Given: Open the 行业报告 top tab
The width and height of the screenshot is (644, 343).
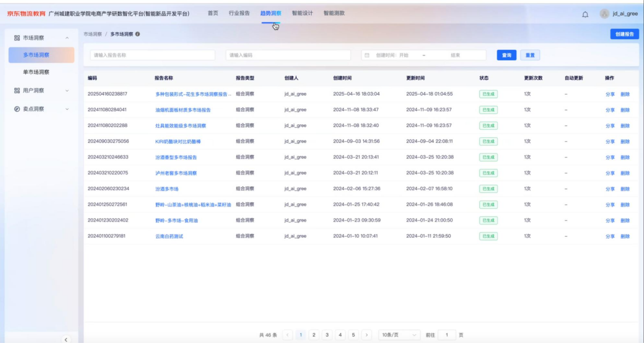Looking at the screenshot, I should 240,13.
